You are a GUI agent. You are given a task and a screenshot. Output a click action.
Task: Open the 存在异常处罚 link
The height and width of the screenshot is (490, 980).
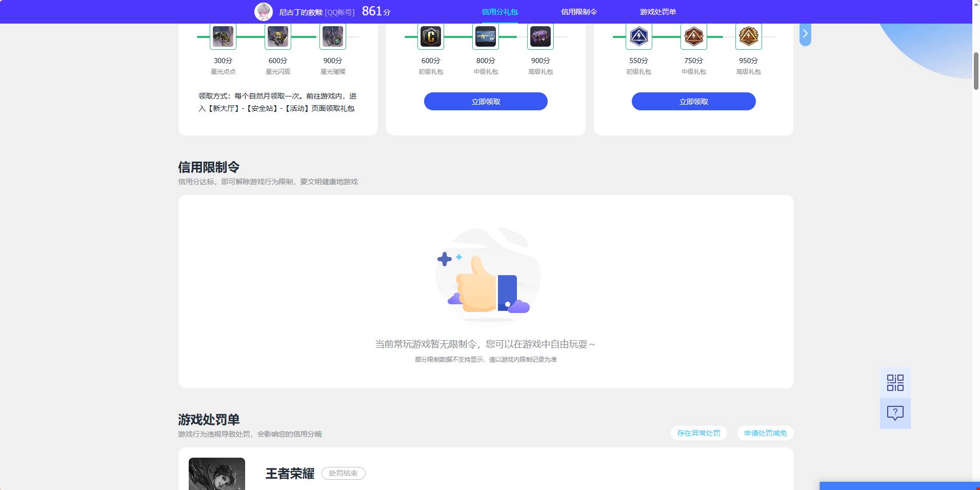coord(698,433)
